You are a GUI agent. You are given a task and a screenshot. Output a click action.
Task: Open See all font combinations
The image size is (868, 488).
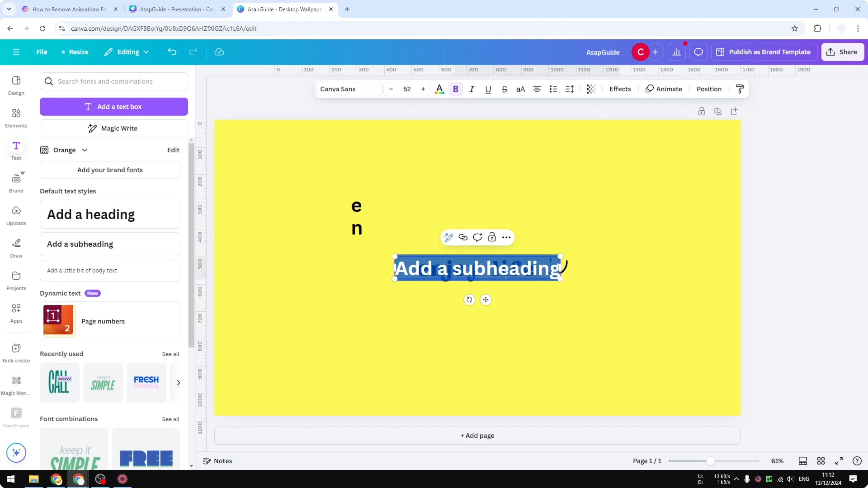171,419
